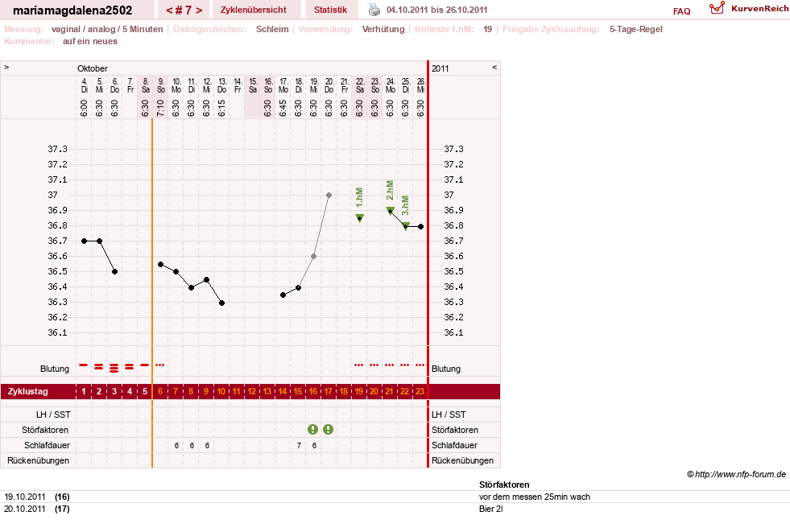This screenshot has width=790, height=532.
Task: Go to previous cycle with left angle bracket
Action: [x=169, y=10]
